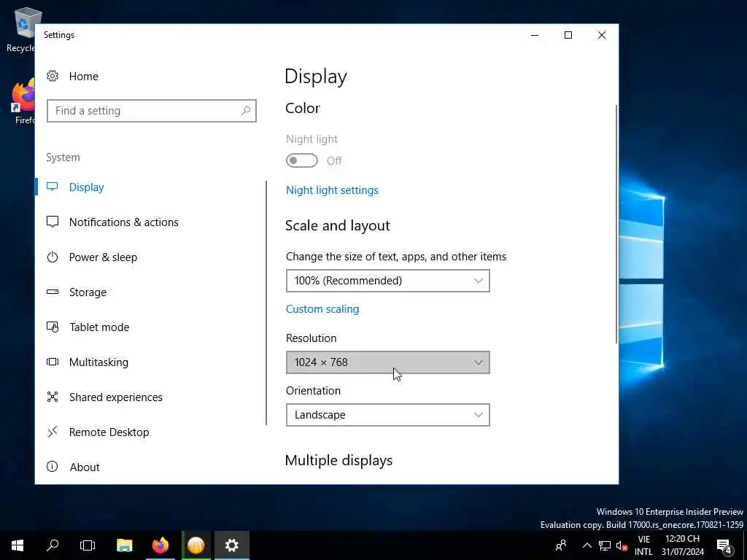747x560 pixels.
Task: Select Display in the System list
Action: pos(86,187)
